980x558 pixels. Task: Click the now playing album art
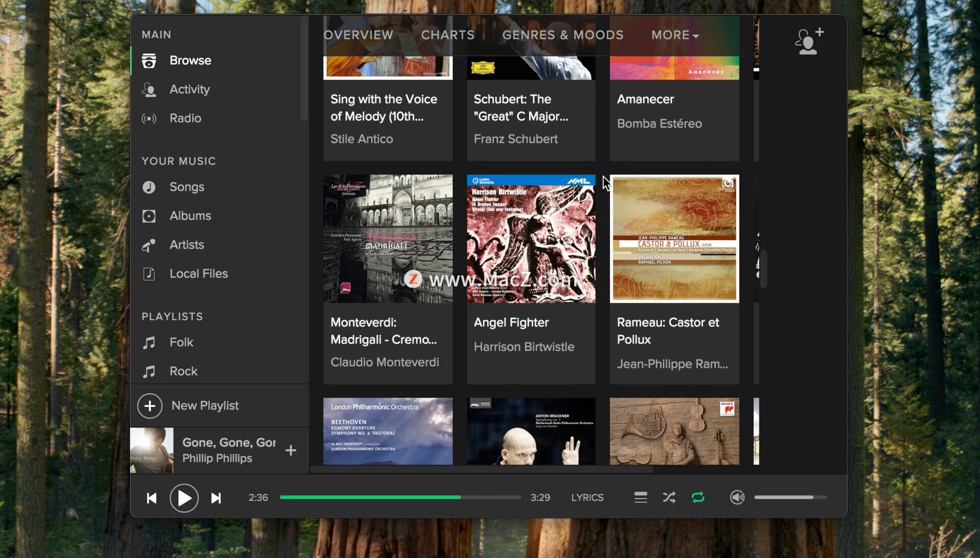point(152,450)
